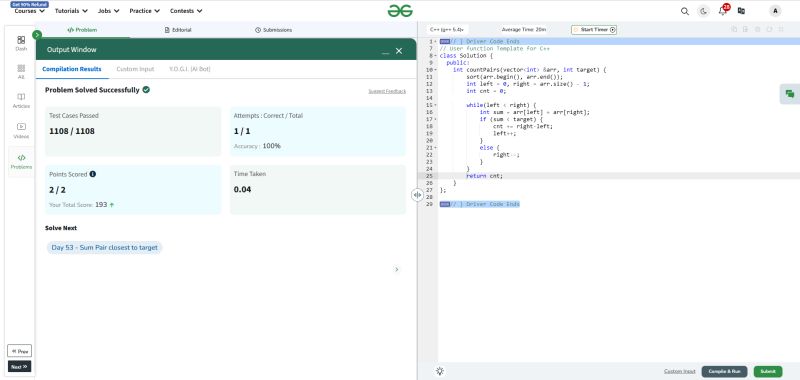The image size is (800, 380).
Task: Open the Day 53 Sum Pair problem link
Action: 105,248
